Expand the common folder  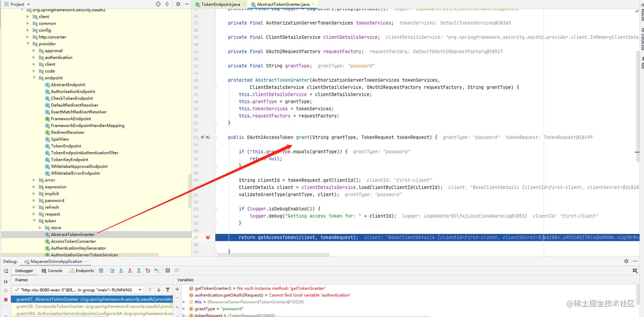point(28,23)
